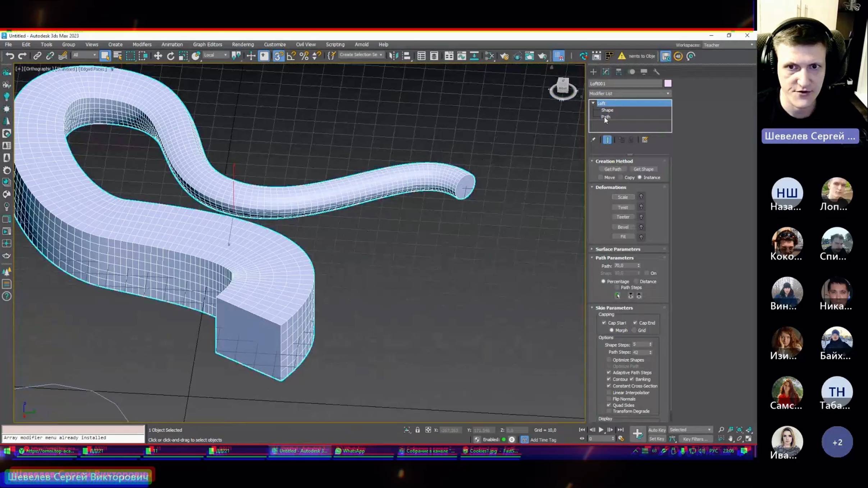868x488 pixels.
Task: Collapse the Loft stack entry arrow
Action: click(593, 103)
